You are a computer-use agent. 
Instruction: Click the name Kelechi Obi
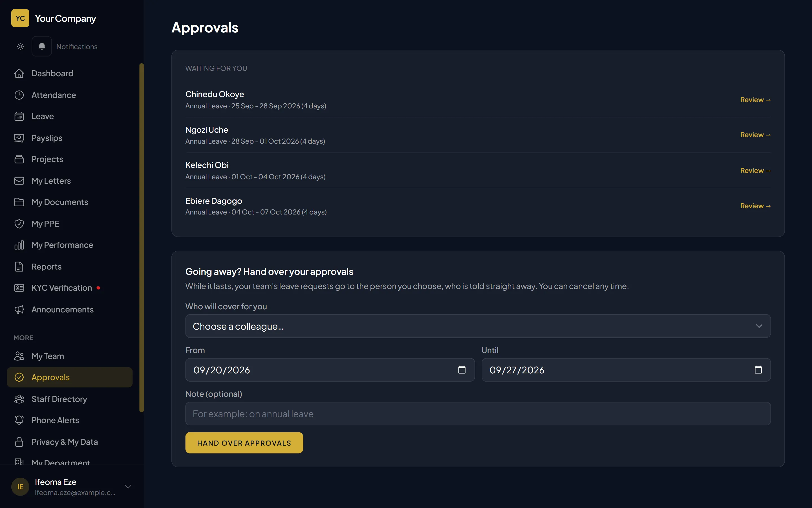tap(207, 165)
